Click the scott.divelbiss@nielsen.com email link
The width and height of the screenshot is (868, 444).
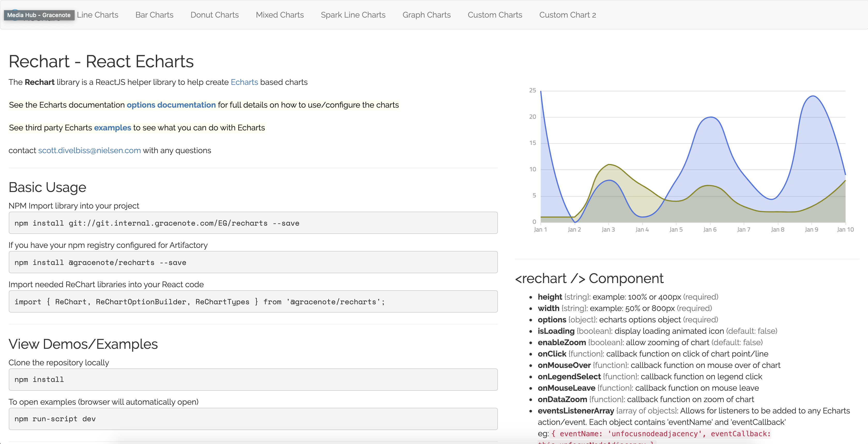89,151
